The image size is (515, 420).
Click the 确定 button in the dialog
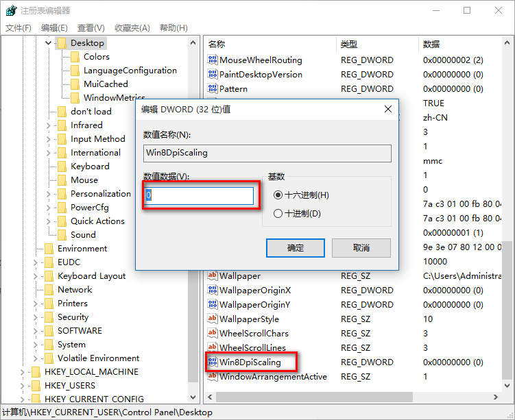tap(296, 248)
